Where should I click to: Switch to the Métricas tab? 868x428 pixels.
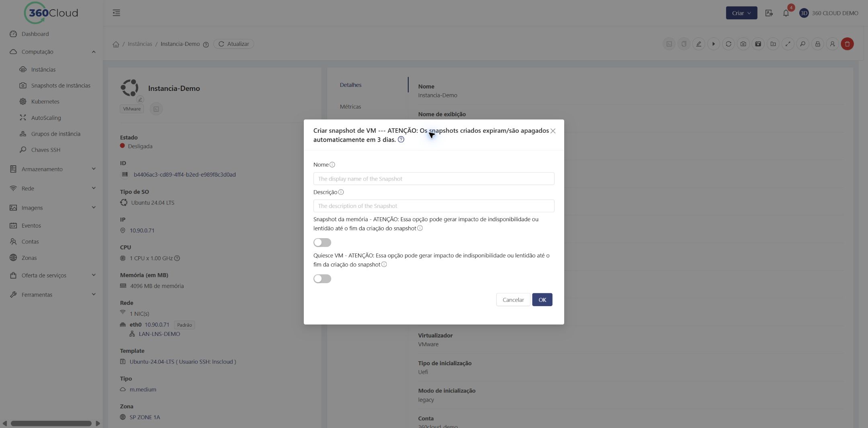point(350,107)
